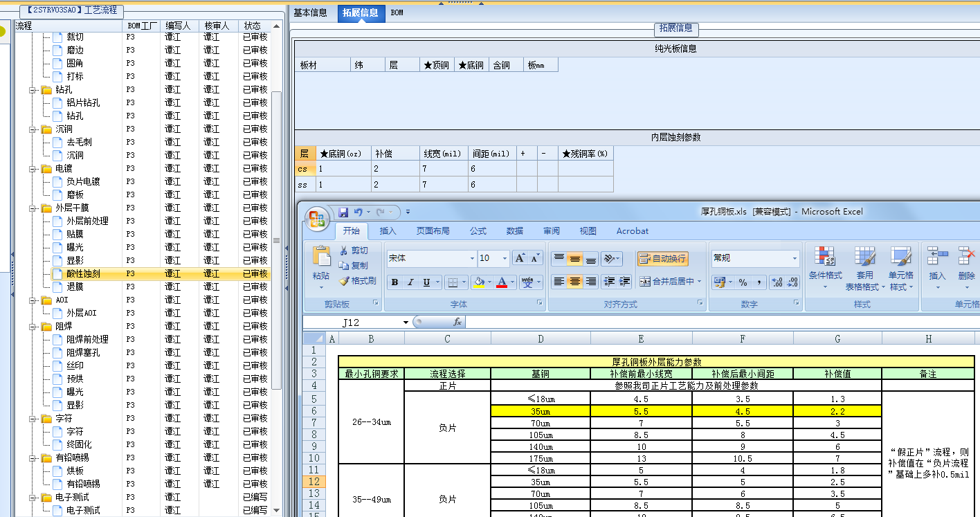Image resolution: width=980 pixels, height=517 pixels.
Task: Apply comma thousands separator style
Action: click(x=759, y=282)
